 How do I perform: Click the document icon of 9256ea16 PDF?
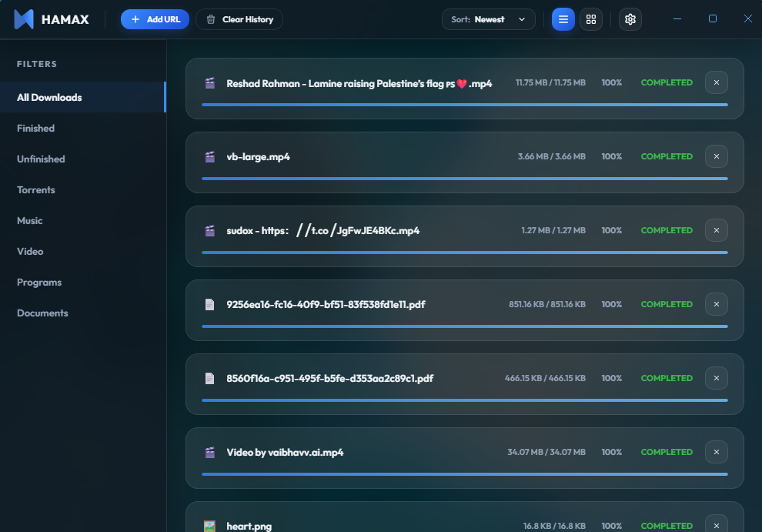click(x=210, y=304)
